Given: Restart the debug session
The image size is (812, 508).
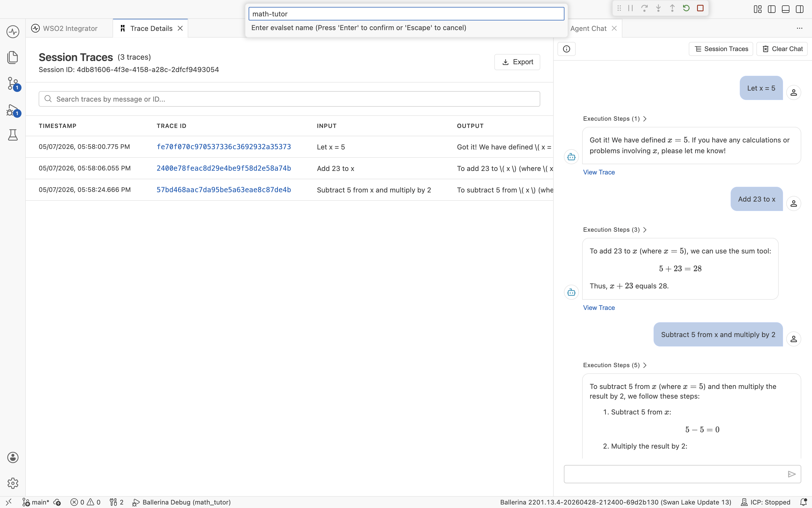Looking at the screenshot, I should click(686, 8).
